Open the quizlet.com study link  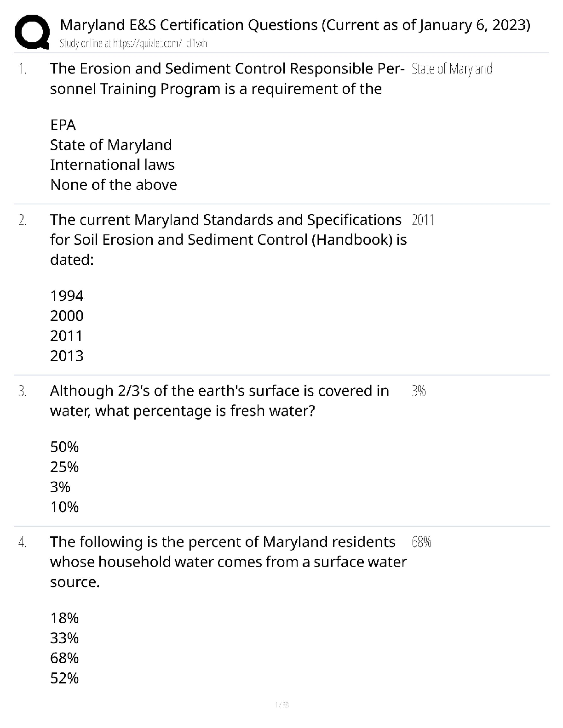(133, 44)
